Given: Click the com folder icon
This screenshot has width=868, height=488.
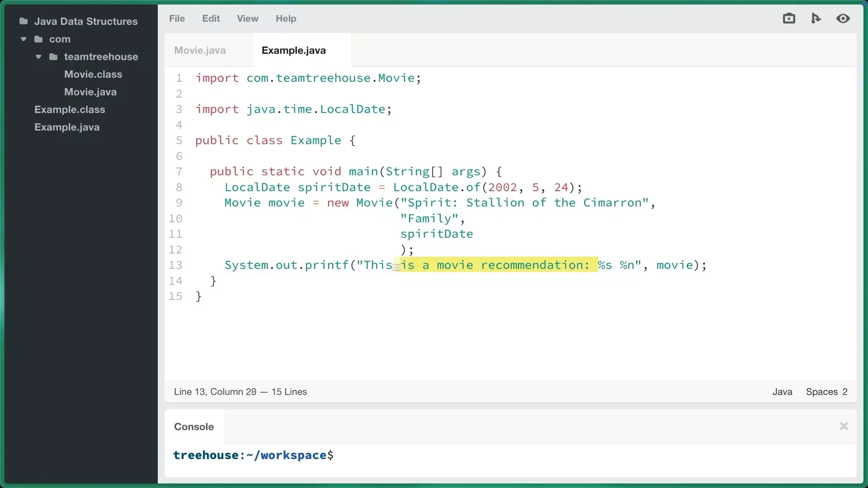Looking at the screenshot, I should coord(39,39).
